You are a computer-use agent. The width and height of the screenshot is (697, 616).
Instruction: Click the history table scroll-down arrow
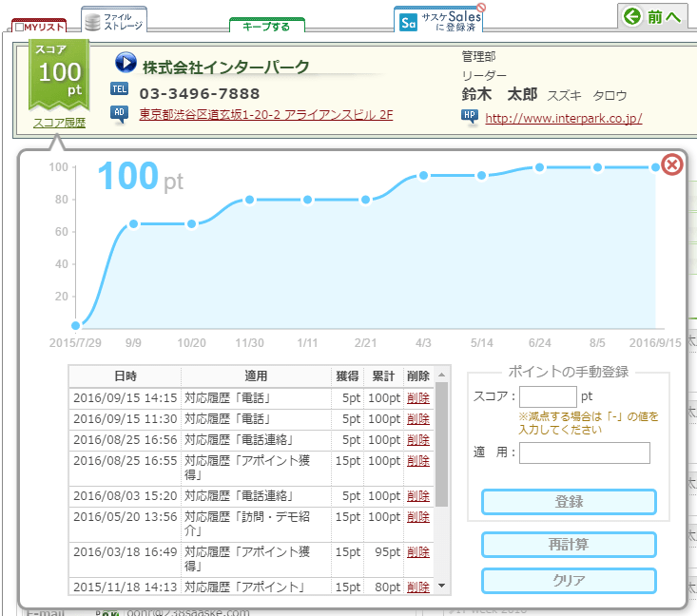pyautogui.click(x=442, y=586)
